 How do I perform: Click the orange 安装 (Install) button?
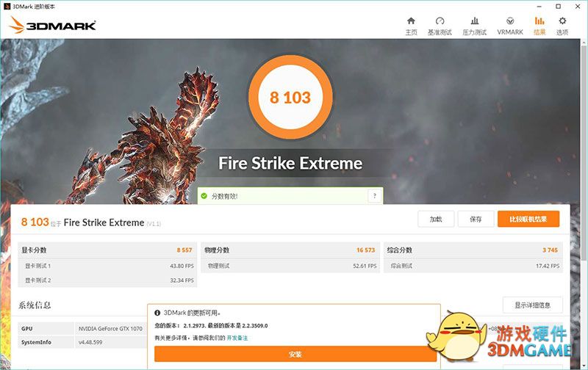[x=295, y=355]
